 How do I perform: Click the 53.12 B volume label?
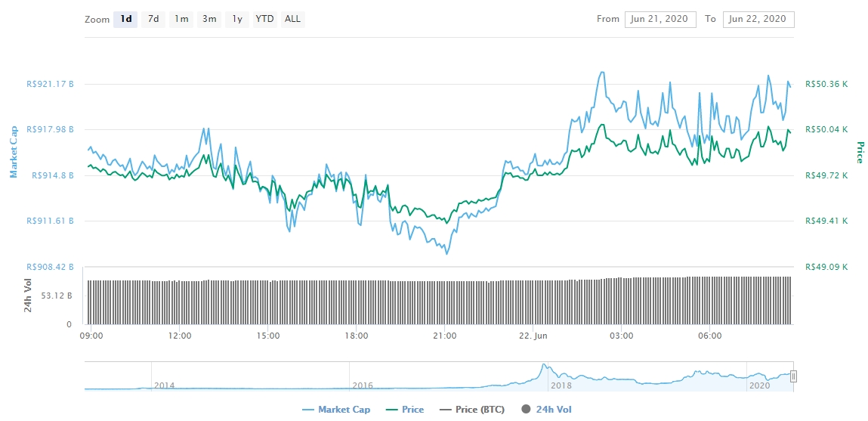tap(57, 296)
